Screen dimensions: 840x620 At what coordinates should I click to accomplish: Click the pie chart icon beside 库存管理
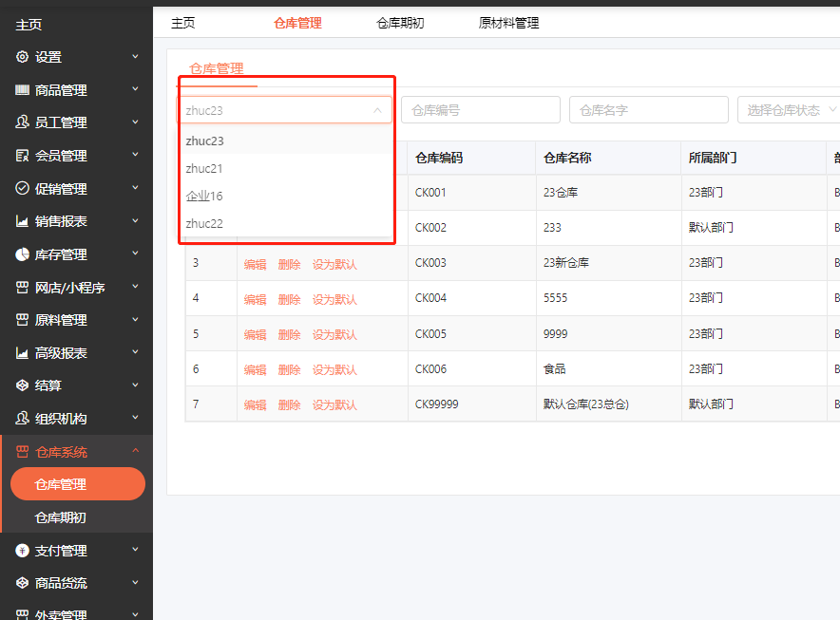coord(23,254)
